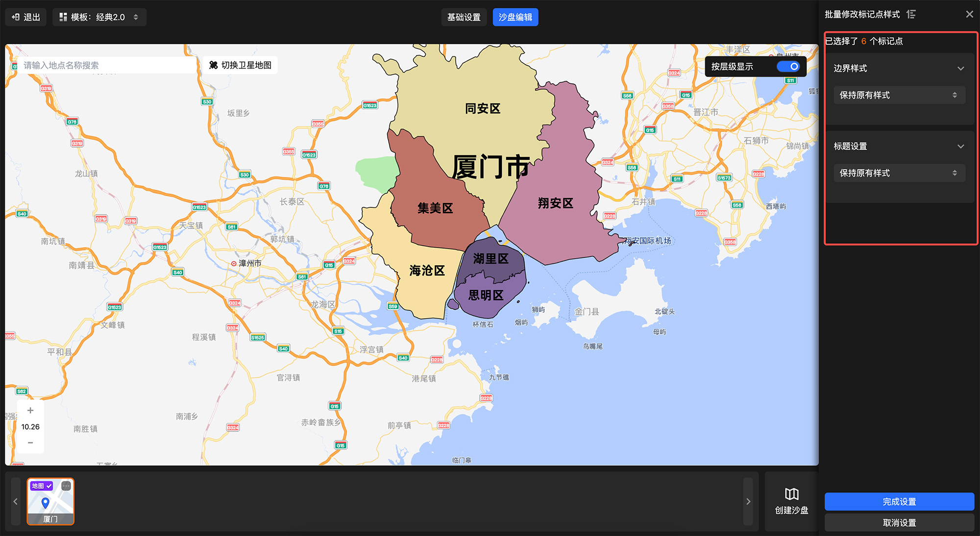Click the 取消设置 button
980x536 pixels.
899,523
